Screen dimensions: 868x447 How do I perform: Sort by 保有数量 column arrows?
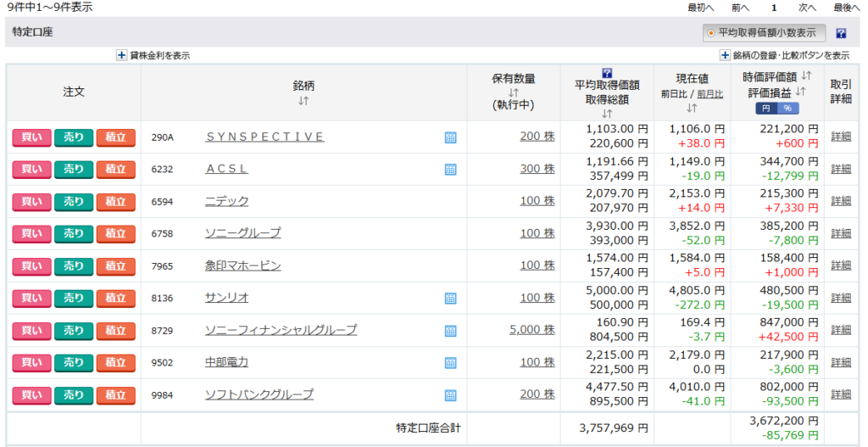tap(514, 92)
